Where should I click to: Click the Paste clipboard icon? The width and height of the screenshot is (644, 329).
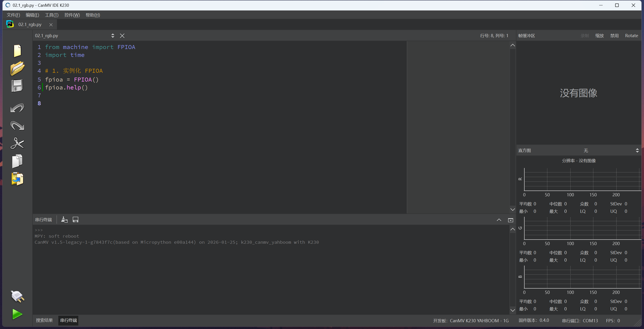click(x=17, y=179)
